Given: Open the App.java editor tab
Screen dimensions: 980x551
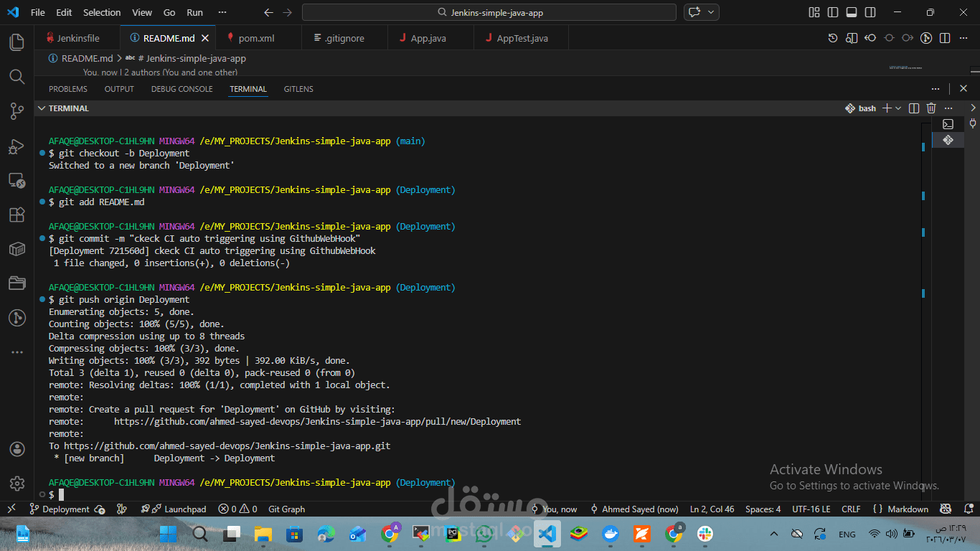Looking at the screenshot, I should pos(428,38).
